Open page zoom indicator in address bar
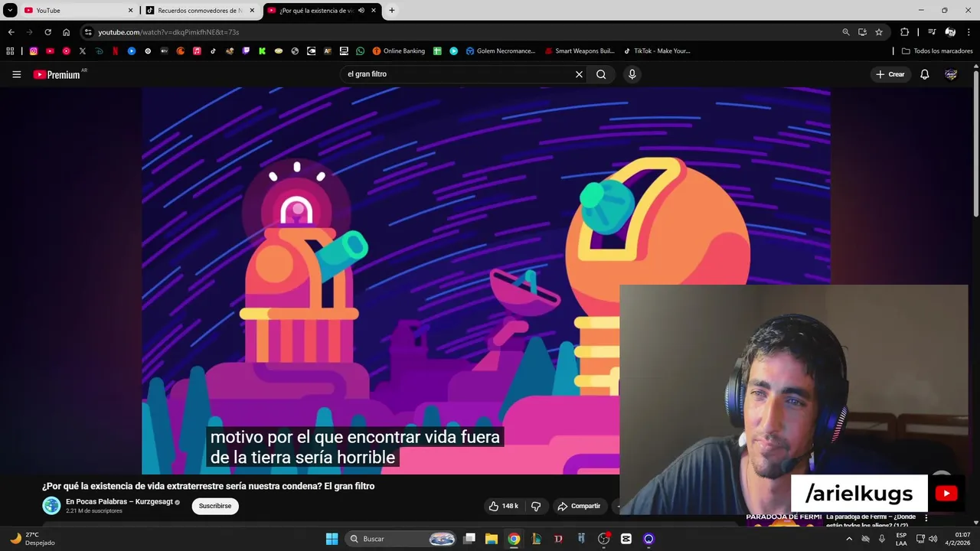 point(845,32)
